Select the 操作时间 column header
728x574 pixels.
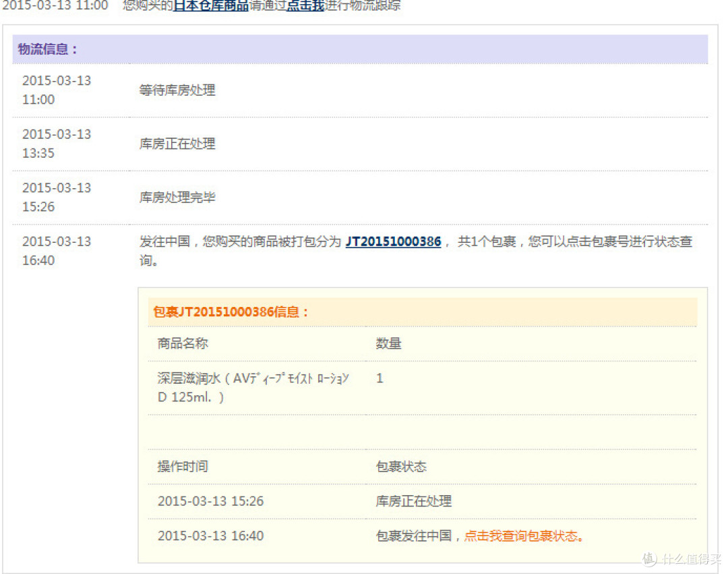[183, 467]
